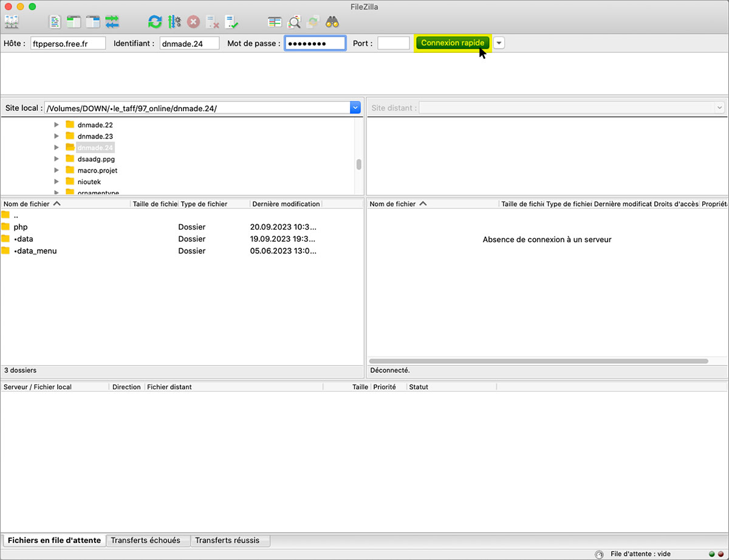Click the reconnect to last server icon
The image size is (729, 560).
231,22
